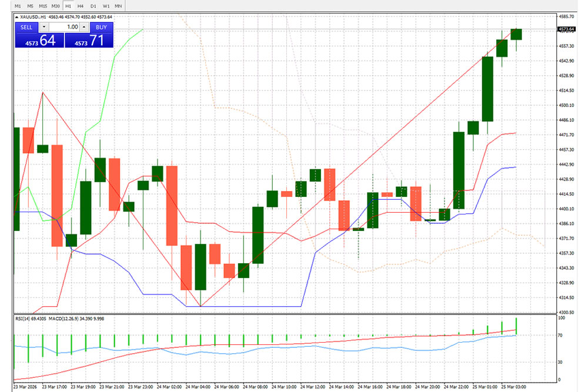Click the current price label 4573.64 on axis

(566, 29)
